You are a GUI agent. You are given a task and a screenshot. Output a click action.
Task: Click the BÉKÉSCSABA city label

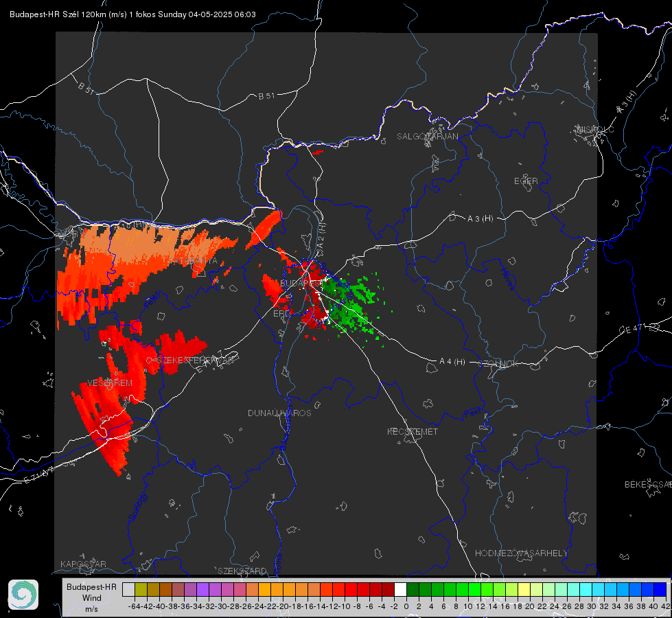[x=648, y=485]
